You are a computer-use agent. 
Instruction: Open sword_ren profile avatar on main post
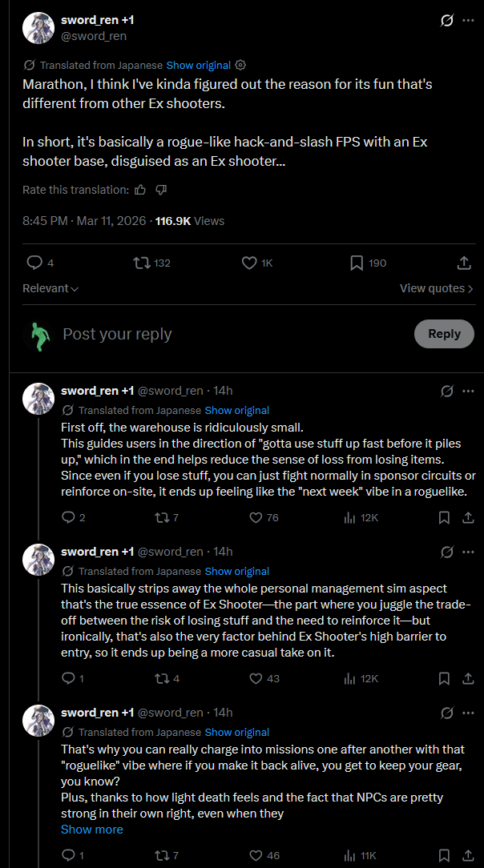pyautogui.click(x=38, y=28)
